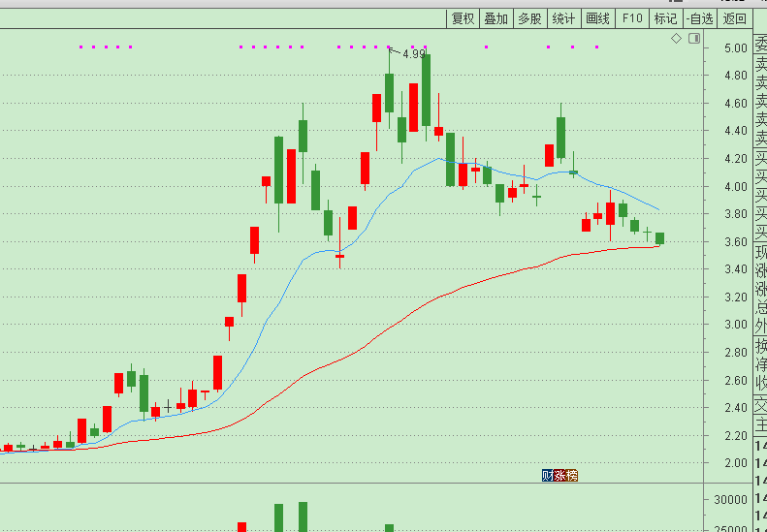Open the 统计 statistics tool
The image size is (767, 532).
[x=563, y=18]
